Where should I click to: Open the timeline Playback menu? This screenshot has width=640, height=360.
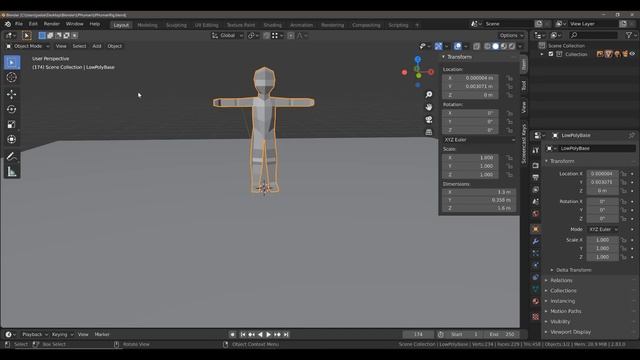[x=34, y=334]
